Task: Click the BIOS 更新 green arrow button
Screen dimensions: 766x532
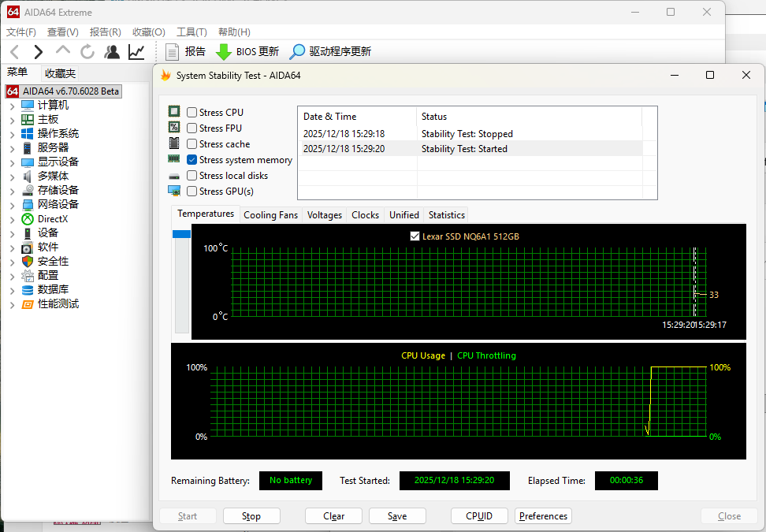Action: pyautogui.click(x=247, y=51)
